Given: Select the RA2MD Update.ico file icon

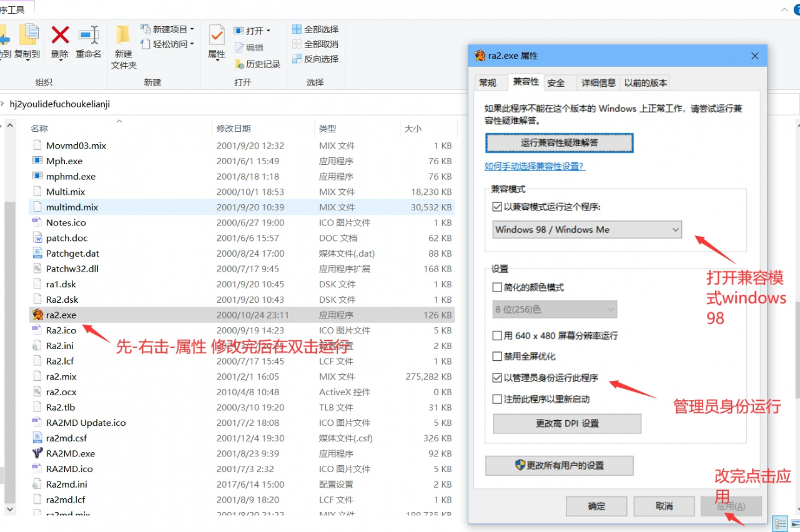Looking at the screenshot, I should [x=37, y=423].
